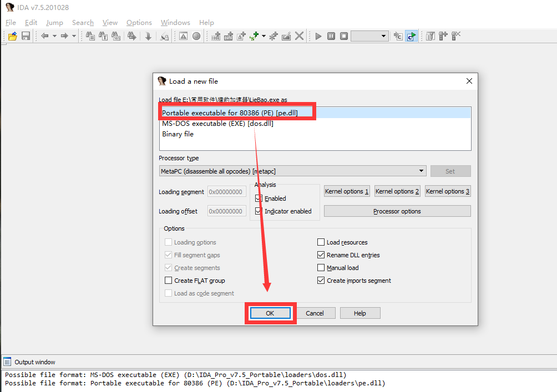
Task: Click the warning triangle problems icon
Action: [x=183, y=36]
